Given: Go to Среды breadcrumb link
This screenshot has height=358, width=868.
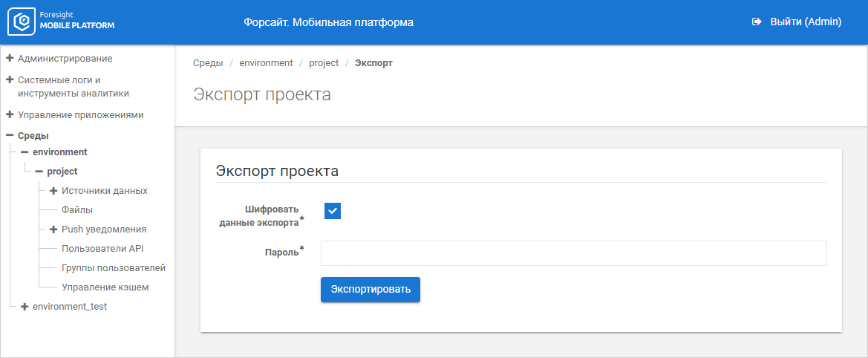Looking at the screenshot, I should pyautogui.click(x=208, y=63).
